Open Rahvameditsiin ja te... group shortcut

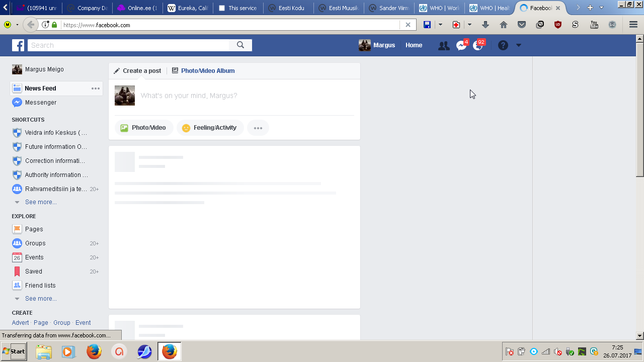pyautogui.click(x=56, y=189)
